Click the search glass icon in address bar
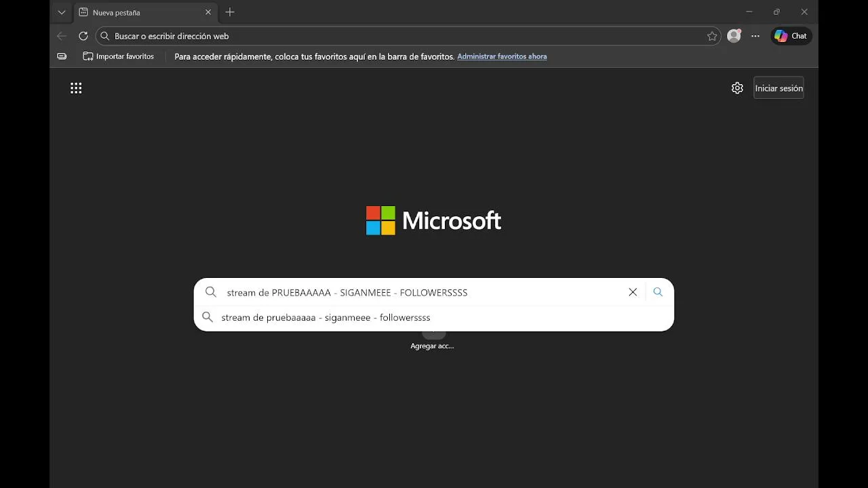Viewport: 868px width, 488px height. point(105,36)
